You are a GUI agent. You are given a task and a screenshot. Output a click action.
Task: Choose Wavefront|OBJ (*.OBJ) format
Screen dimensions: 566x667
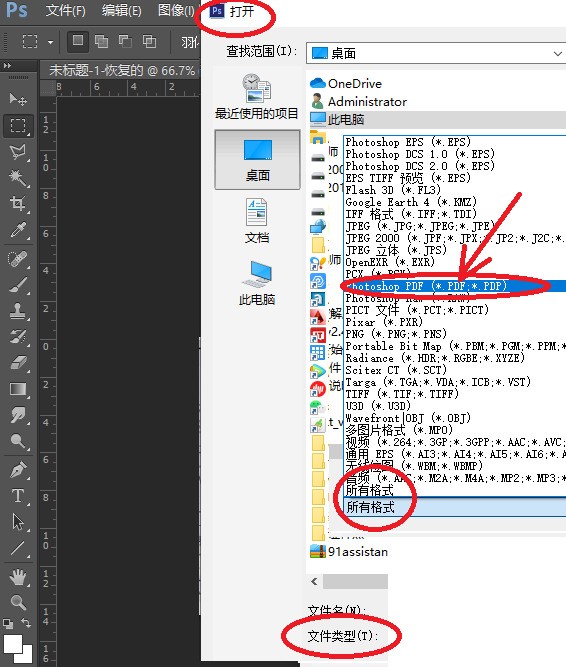(x=455, y=418)
